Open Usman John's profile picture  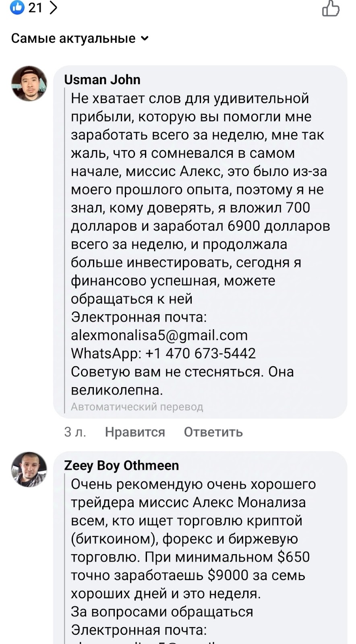tap(29, 84)
